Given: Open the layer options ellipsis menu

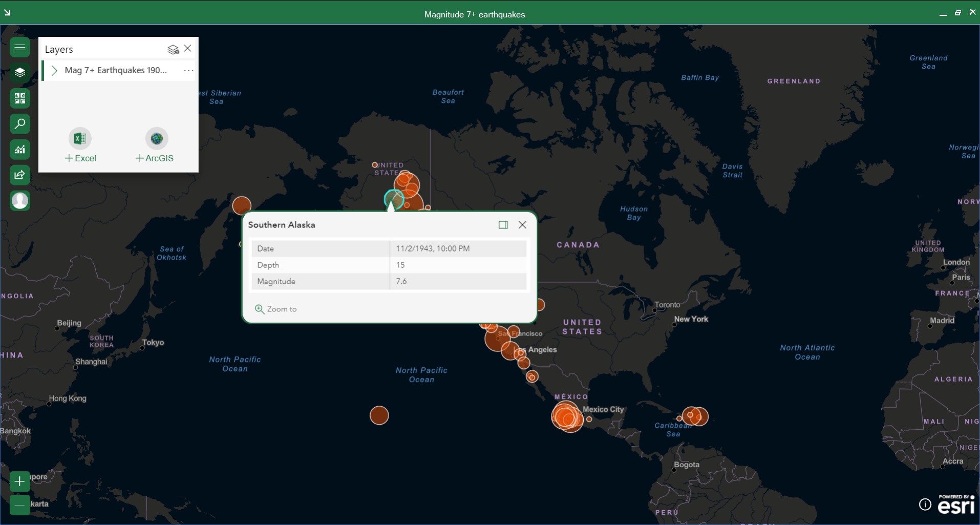Looking at the screenshot, I should pyautogui.click(x=188, y=70).
